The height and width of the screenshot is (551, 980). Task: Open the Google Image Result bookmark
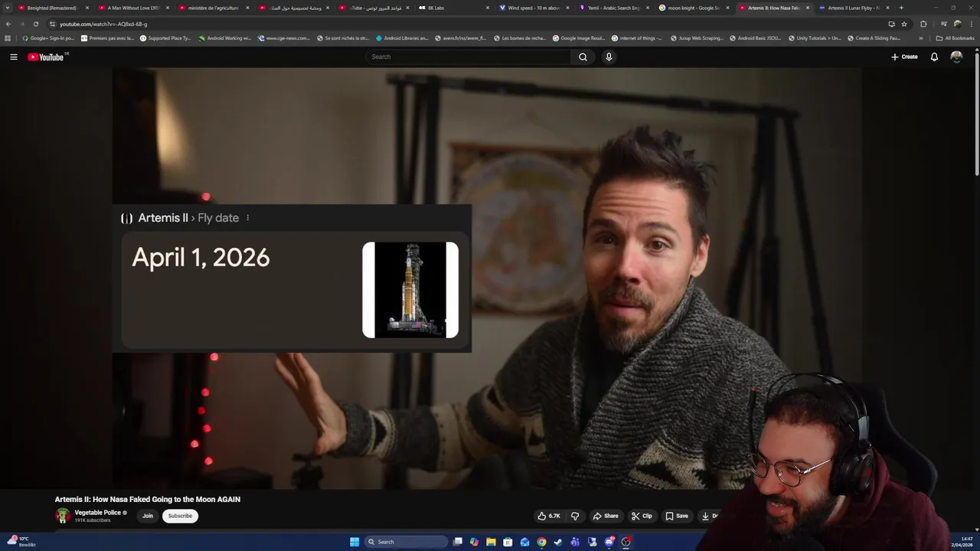(x=579, y=37)
